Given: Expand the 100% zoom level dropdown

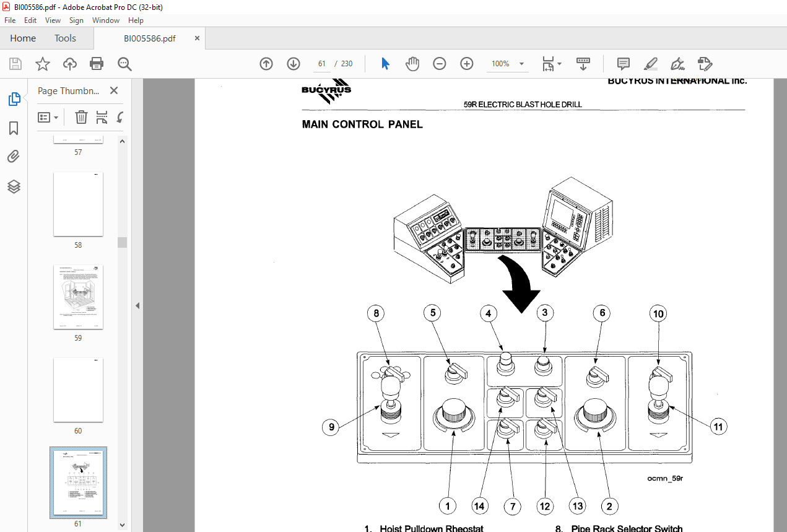Looking at the screenshot, I should click(x=522, y=64).
